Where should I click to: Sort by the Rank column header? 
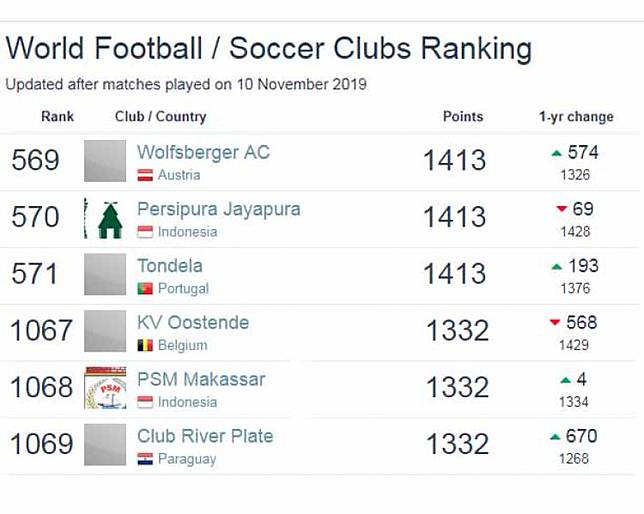pyautogui.click(x=58, y=117)
